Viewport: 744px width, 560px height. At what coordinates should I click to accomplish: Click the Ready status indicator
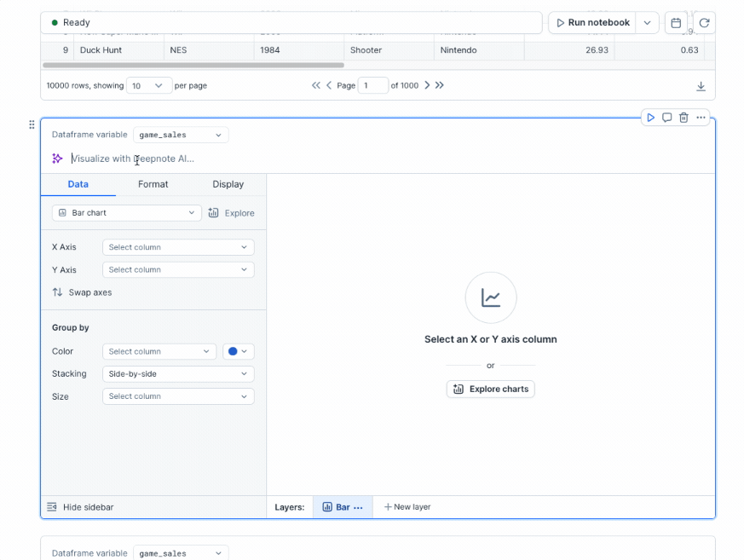[x=71, y=23]
